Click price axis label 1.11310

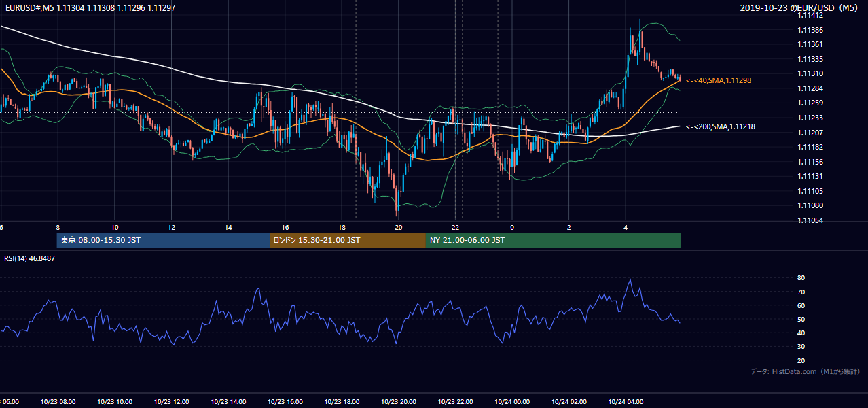pyautogui.click(x=810, y=73)
